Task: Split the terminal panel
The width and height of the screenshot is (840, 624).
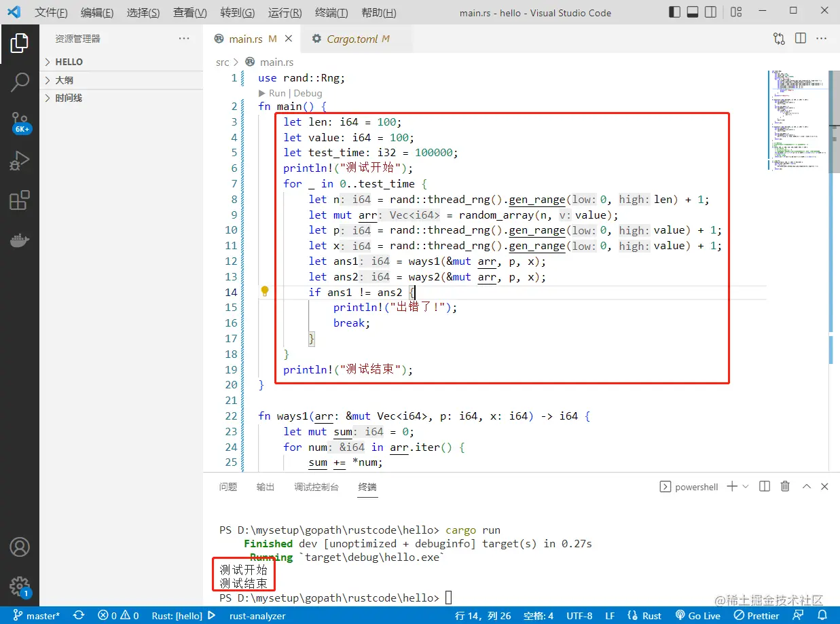Action: [765, 486]
